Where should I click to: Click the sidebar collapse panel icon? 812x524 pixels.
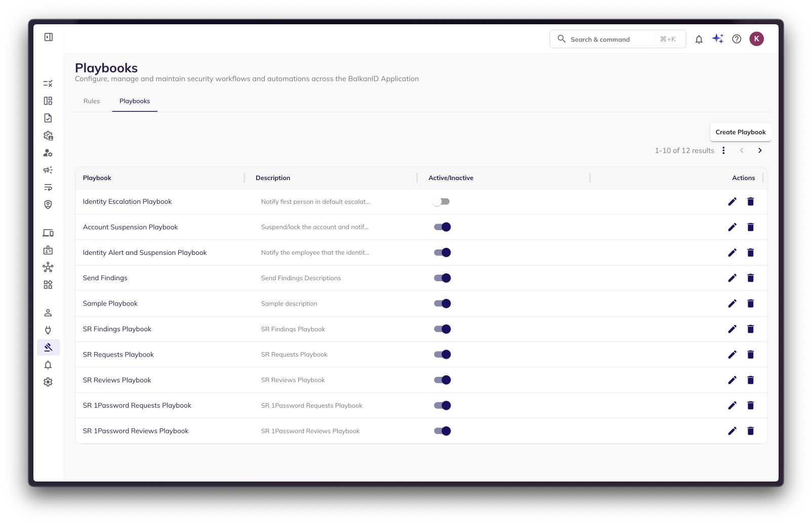coord(49,37)
